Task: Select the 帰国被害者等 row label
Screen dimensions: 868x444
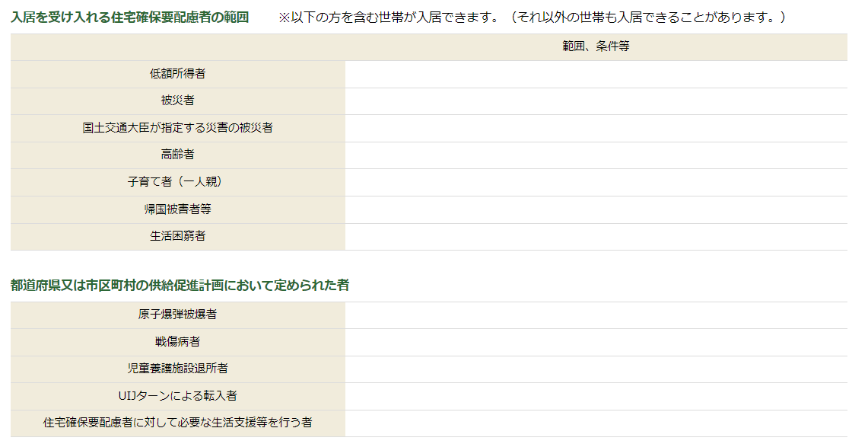Action: [177, 209]
